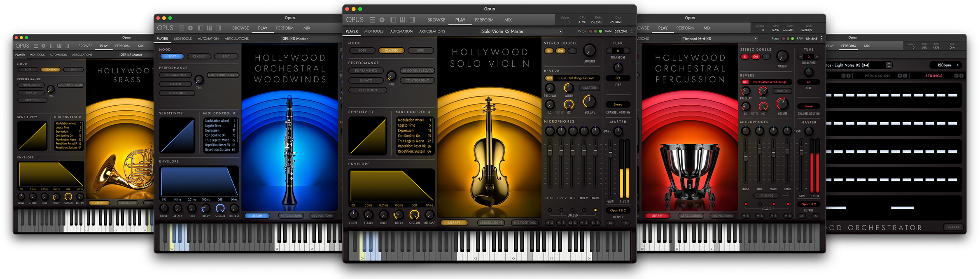This screenshot has height=279, width=980.
Task: Toggle right sidebar panel icon in Solo Violin window
Action: pos(412,20)
